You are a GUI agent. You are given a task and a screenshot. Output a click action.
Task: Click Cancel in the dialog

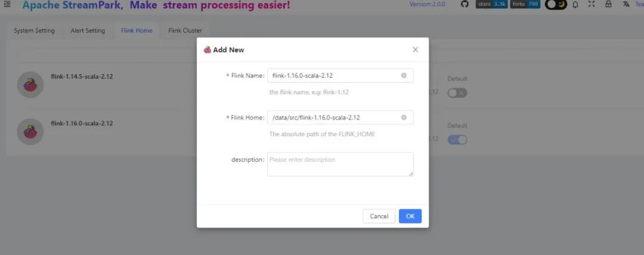click(379, 216)
